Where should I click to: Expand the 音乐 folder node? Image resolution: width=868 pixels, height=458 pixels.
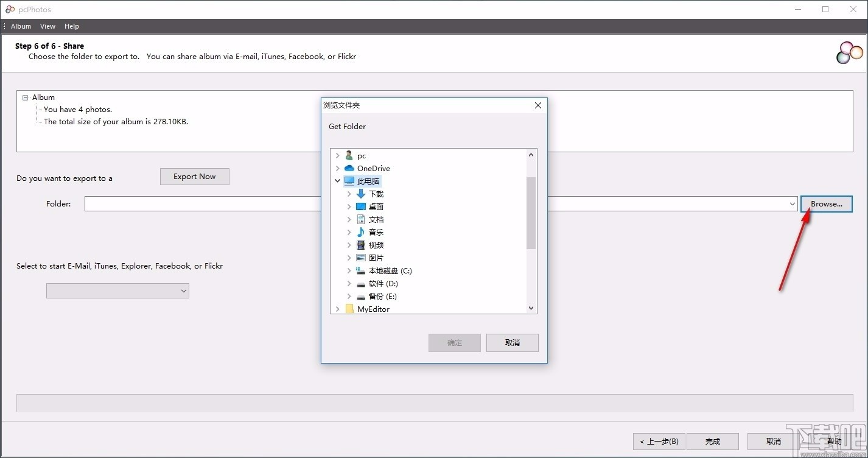[x=349, y=232]
